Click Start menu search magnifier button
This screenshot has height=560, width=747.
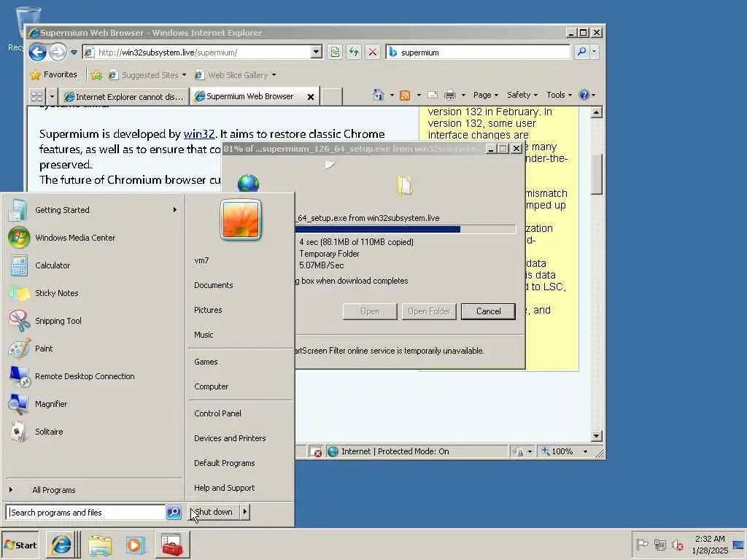[174, 513]
